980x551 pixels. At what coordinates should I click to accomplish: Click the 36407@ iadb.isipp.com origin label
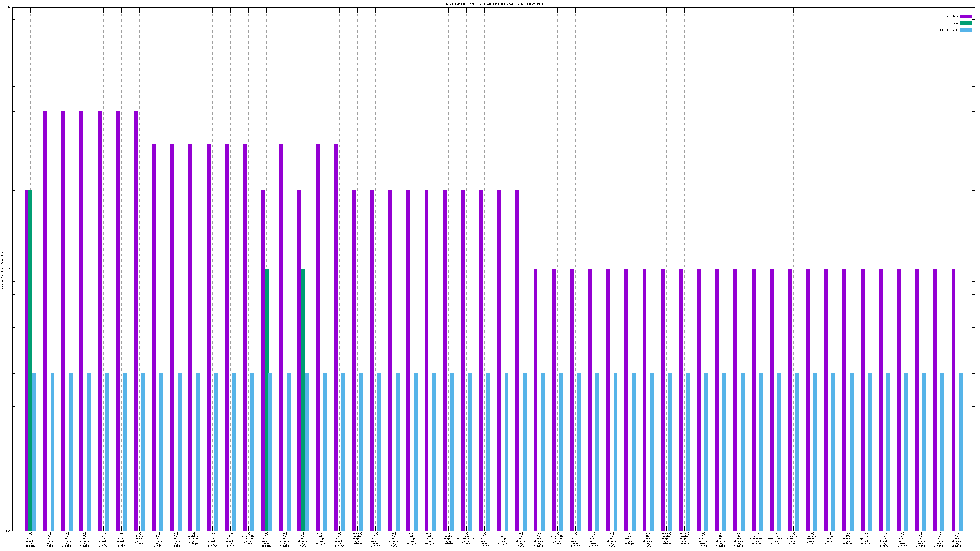pos(684,538)
